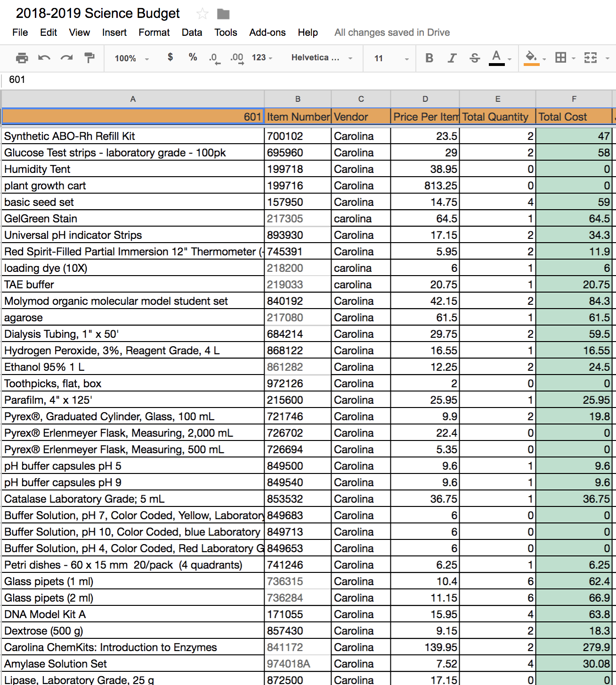Open the Format menu
Viewport: 616px width, 685px height.
(x=154, y=32)
